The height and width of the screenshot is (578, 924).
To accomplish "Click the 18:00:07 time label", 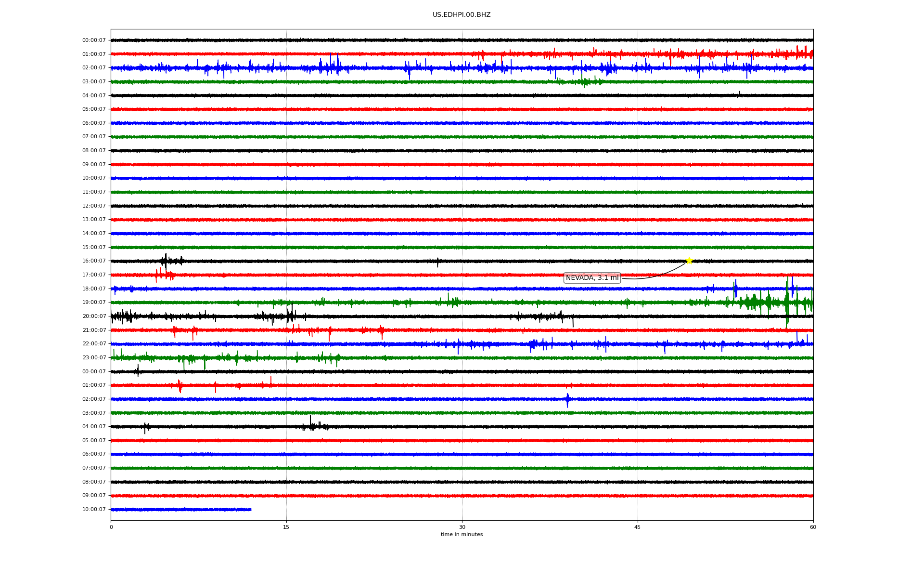I will (x=94, y=289).
